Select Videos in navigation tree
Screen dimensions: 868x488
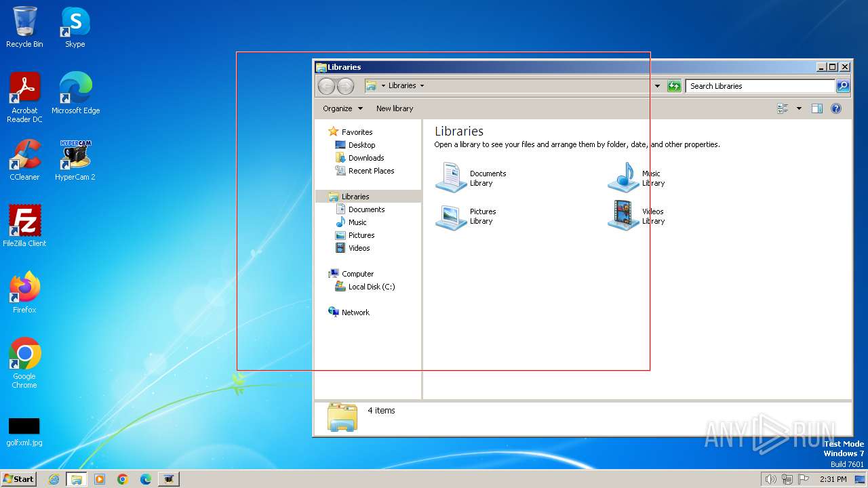coord(353,248)
